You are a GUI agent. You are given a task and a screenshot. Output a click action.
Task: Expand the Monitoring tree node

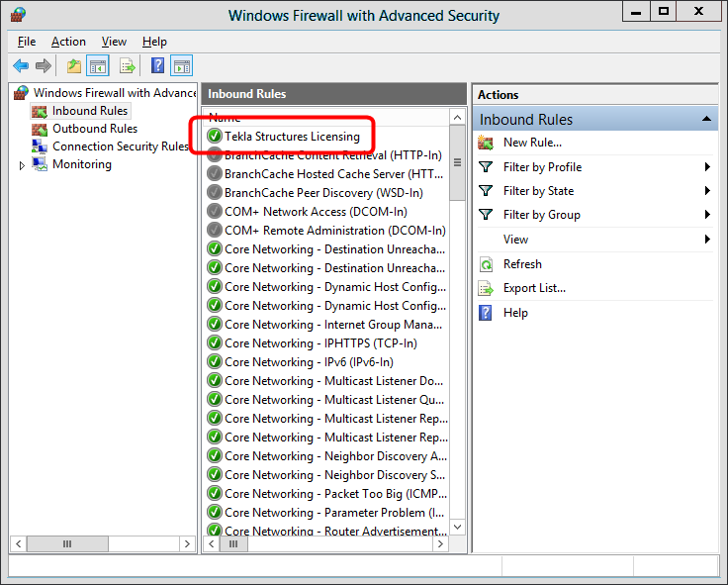click(23, 165)
